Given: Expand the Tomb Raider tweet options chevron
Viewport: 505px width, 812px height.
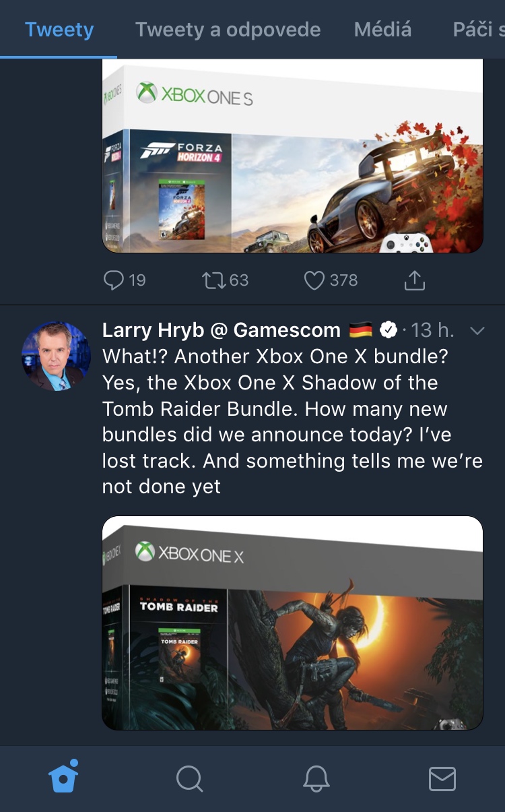Looking at the screenshot, I should point(477,330).
